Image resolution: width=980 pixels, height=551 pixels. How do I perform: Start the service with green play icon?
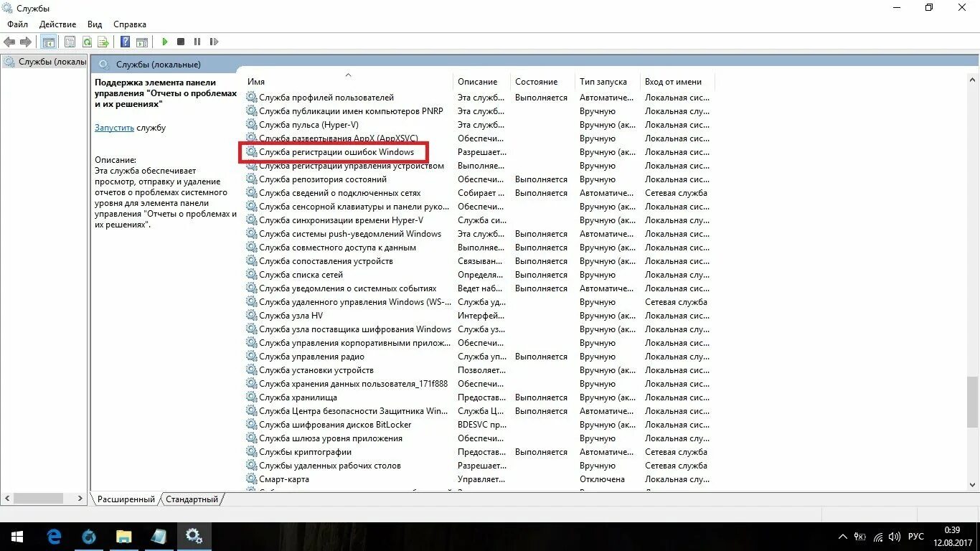click(x=165, y=42)
